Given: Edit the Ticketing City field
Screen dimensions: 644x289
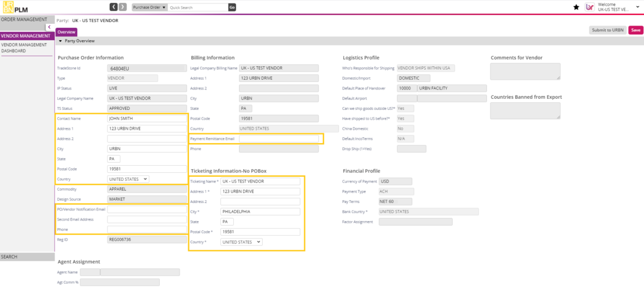Looking at the screenshot, I should (260, 212).
